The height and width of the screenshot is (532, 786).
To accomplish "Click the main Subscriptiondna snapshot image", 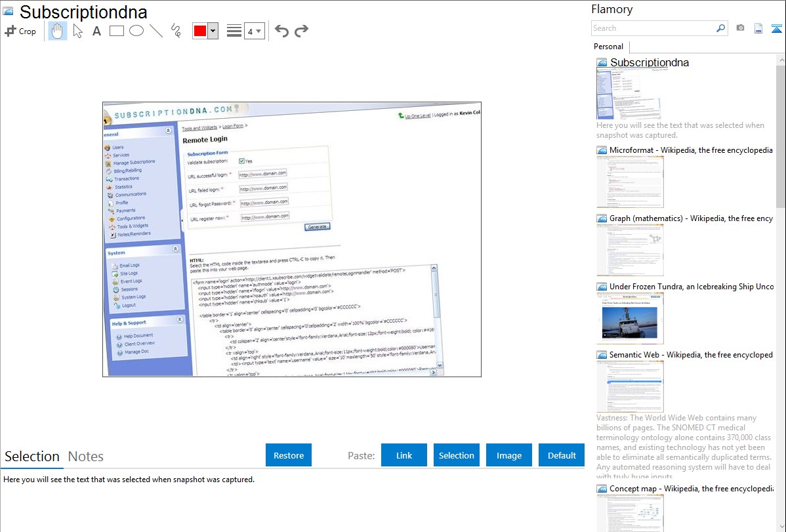I will tap(292, 239).
